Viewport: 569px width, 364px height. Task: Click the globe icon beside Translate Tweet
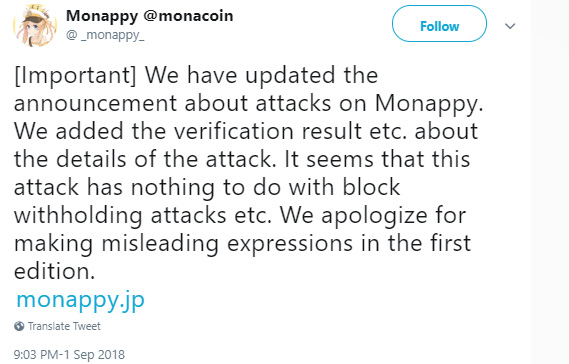19,326
